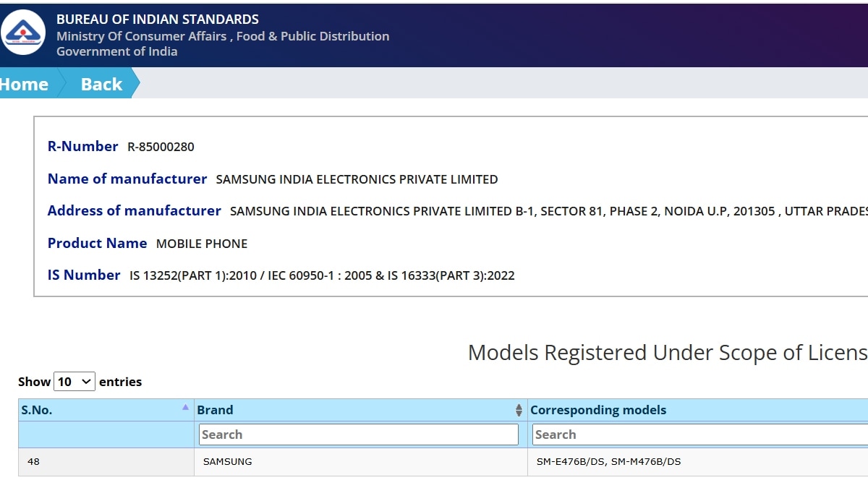Click Ministry Of Consumer Affairs header text
Screen dimensions: 868x488
223,36
